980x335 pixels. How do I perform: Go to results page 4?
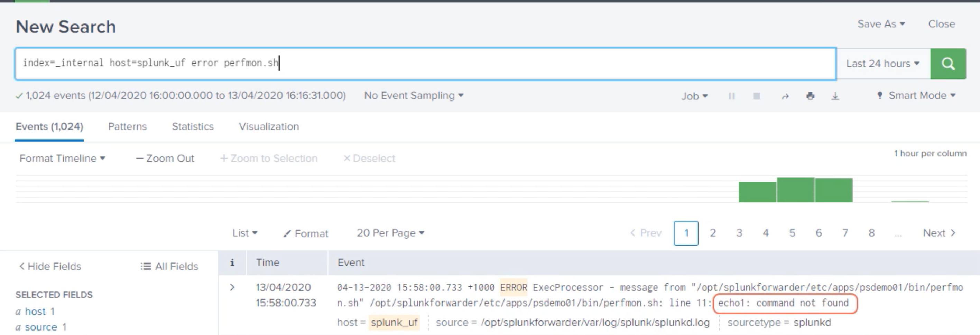tap(766, 233)
